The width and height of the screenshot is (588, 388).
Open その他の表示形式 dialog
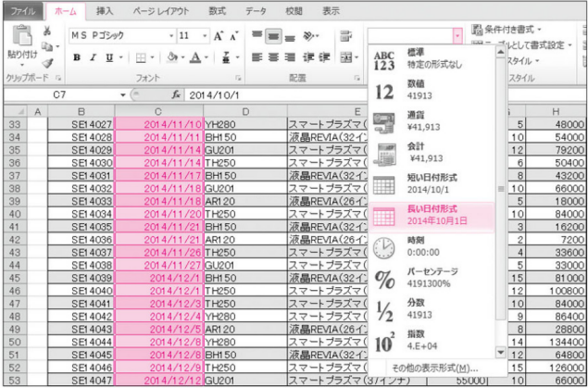point(434,368)
